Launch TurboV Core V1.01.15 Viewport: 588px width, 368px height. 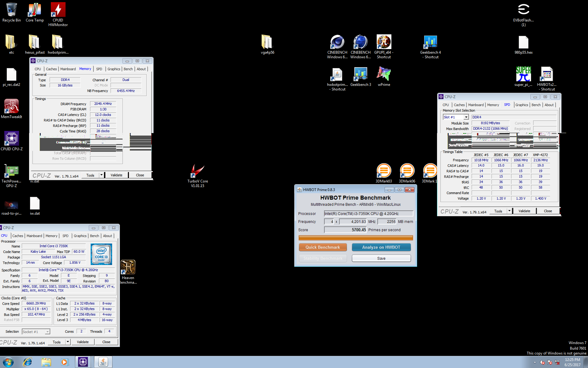pos(198,175)
